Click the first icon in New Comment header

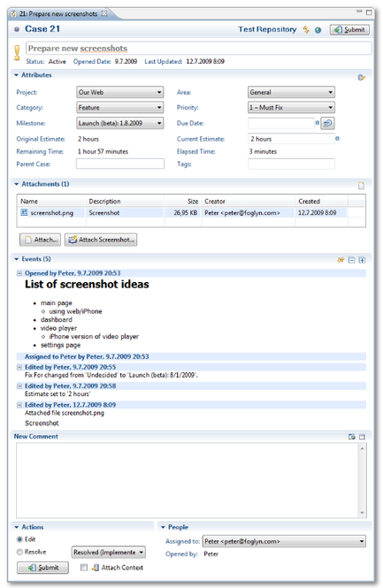tap(351, 437)
